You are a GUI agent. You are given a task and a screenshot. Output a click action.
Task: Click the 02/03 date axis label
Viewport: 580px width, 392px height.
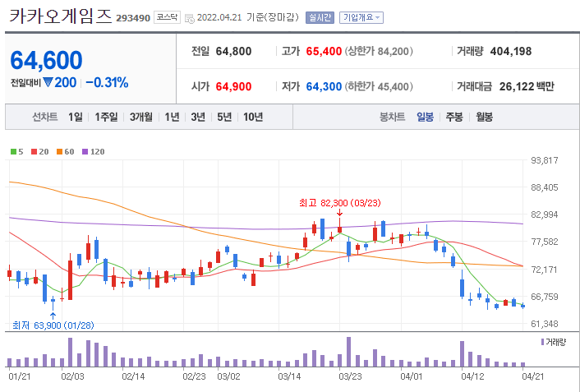(72, 376)
